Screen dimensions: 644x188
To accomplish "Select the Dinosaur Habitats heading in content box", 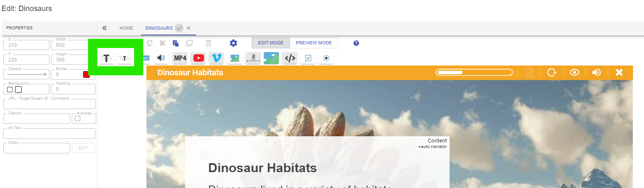I will point(262,168).
